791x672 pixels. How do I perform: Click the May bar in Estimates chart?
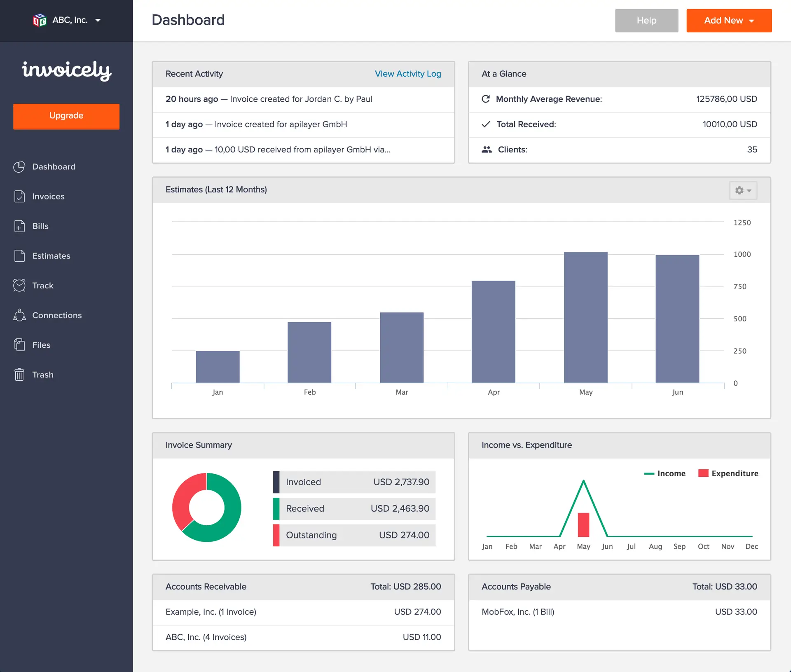[x=585, y=317]
